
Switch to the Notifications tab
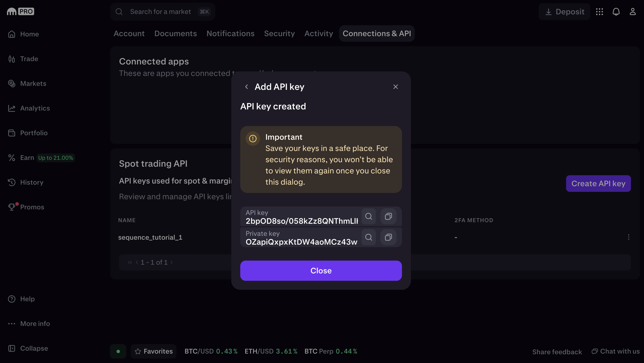[x=230, y=33]
